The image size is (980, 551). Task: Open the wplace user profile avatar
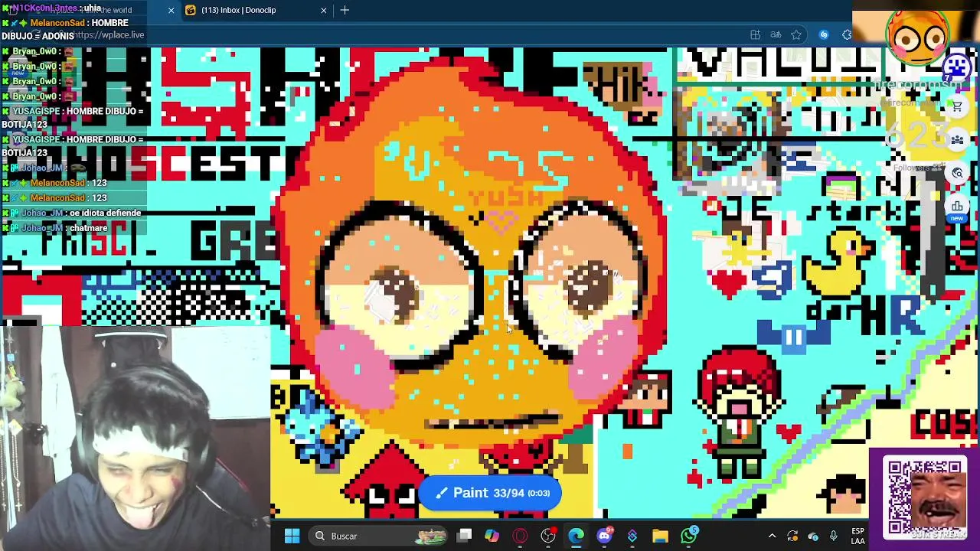pyautogui.click(x=958, y=68)
